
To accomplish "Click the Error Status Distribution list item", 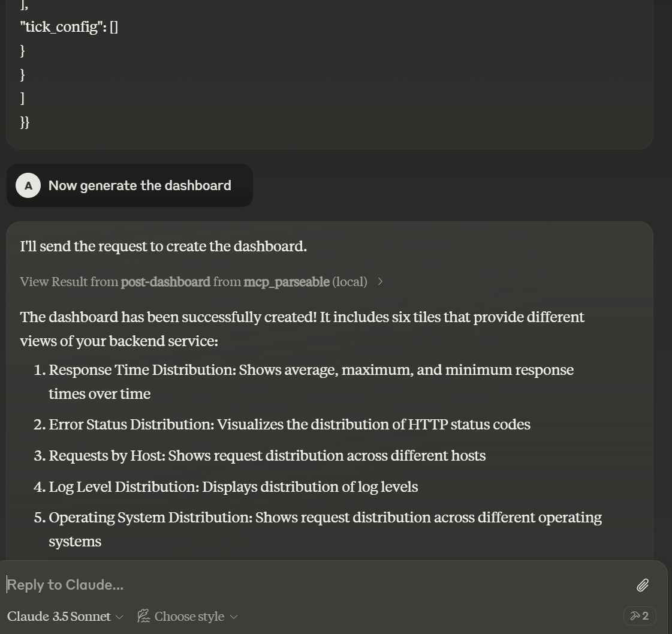I will 289,425.
